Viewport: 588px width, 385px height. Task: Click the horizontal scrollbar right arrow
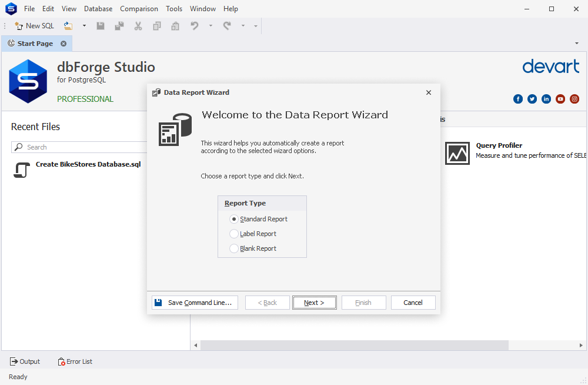coord(581,345)
